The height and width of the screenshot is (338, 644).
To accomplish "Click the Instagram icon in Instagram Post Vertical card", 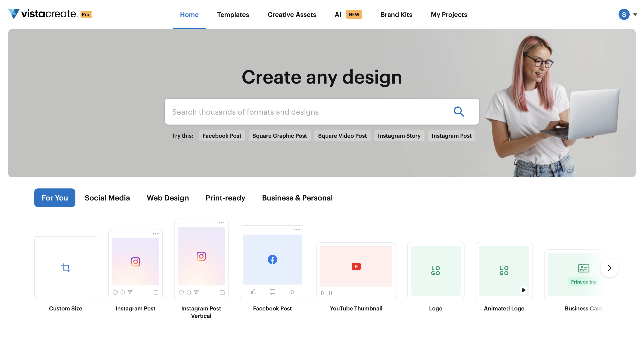I will pos(201,256).
